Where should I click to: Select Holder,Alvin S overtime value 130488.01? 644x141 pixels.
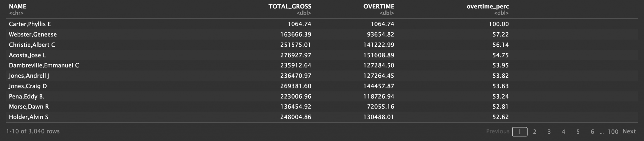pos(378,117)
